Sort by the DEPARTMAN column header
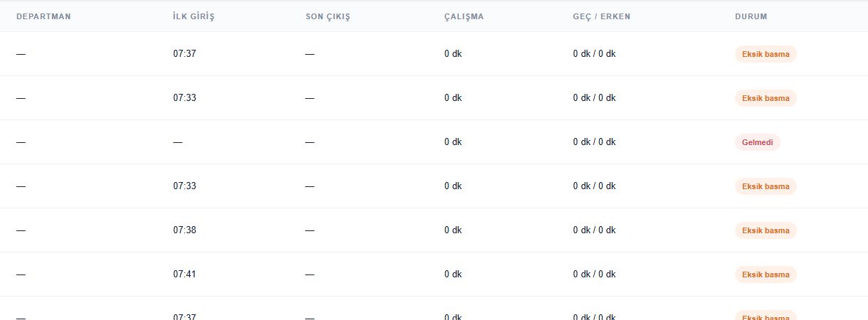 coord(43,16)
